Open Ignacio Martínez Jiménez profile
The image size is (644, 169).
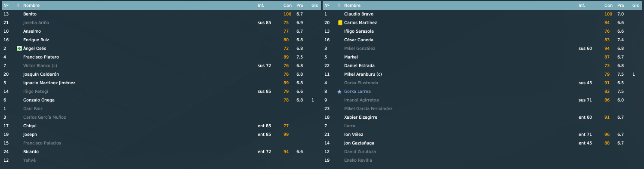49,83
